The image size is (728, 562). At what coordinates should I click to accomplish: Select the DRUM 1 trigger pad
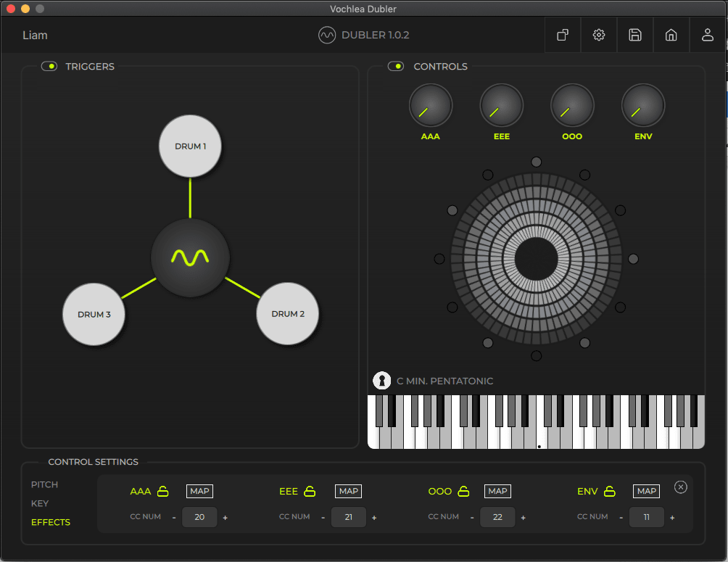[191, 146]
